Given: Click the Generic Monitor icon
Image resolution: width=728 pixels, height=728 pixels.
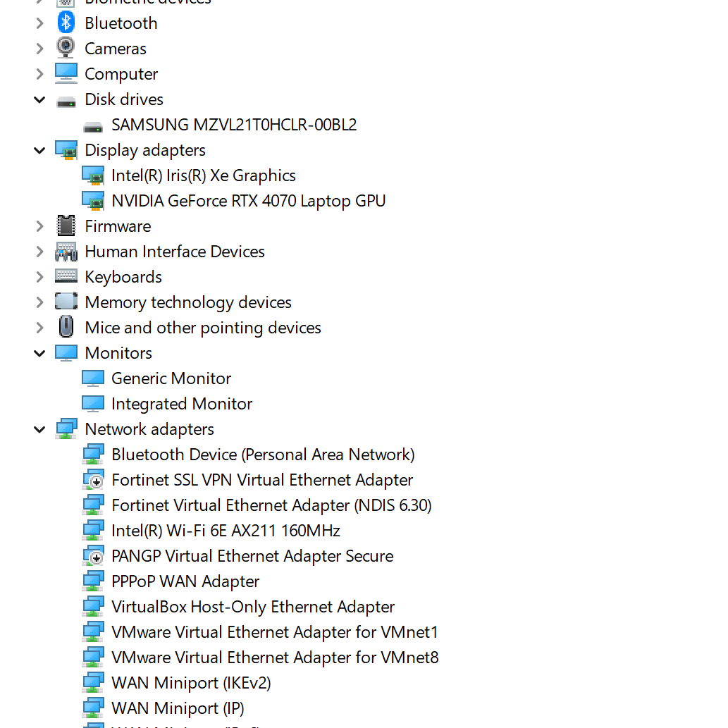Looking at the screenshot, I should coord(93,378).
